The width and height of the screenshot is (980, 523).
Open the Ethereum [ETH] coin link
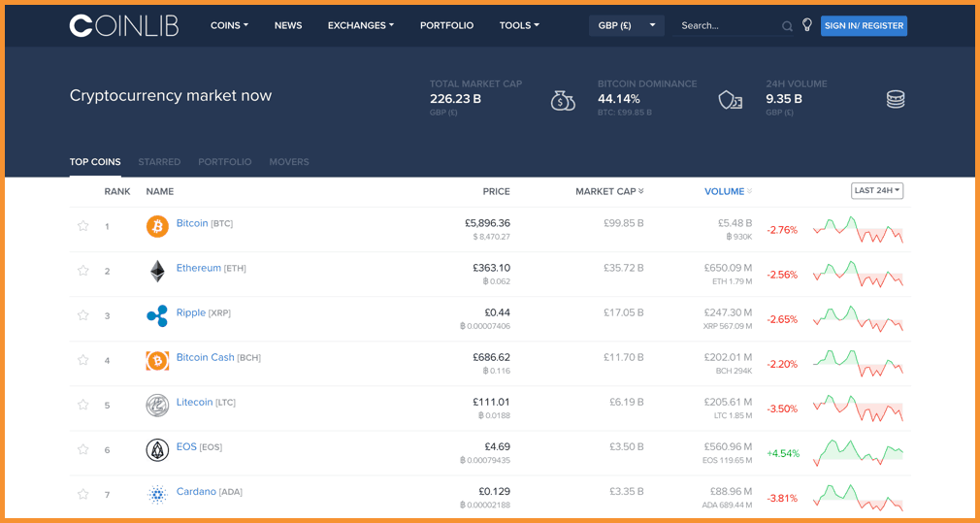click(212, 268)
